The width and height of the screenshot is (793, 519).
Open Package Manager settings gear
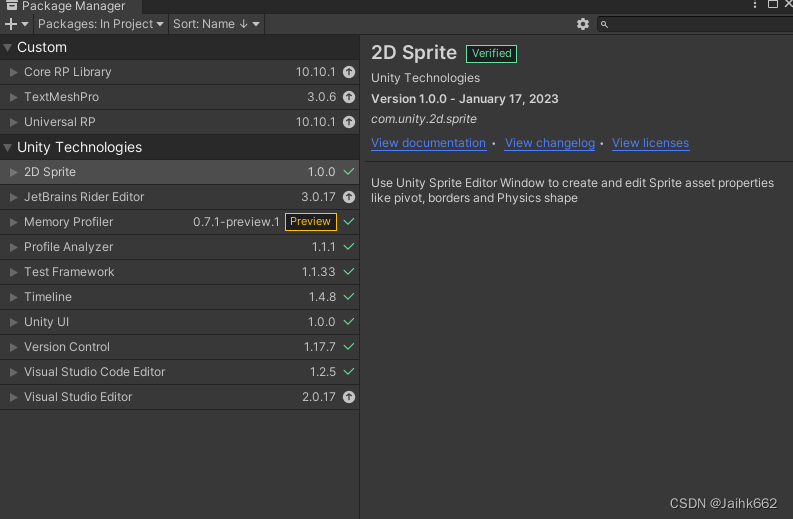click(583, 24)
